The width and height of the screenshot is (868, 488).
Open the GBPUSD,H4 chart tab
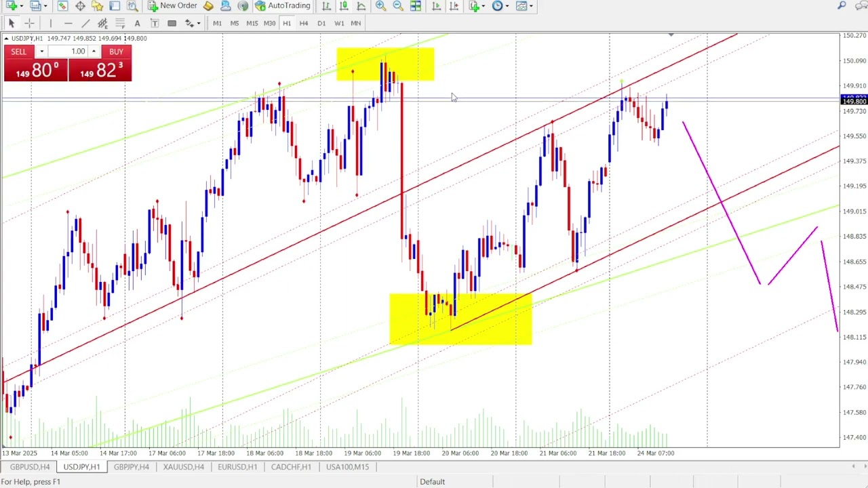[30, 467]
